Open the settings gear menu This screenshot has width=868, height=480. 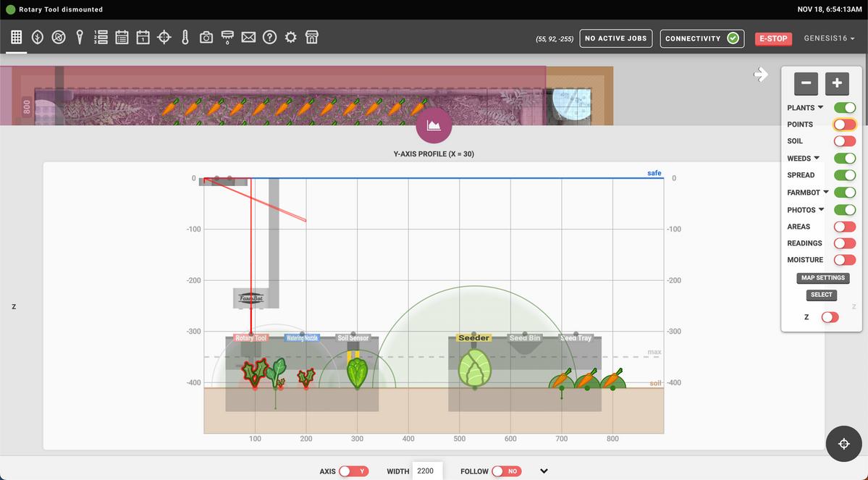[290, 36]
